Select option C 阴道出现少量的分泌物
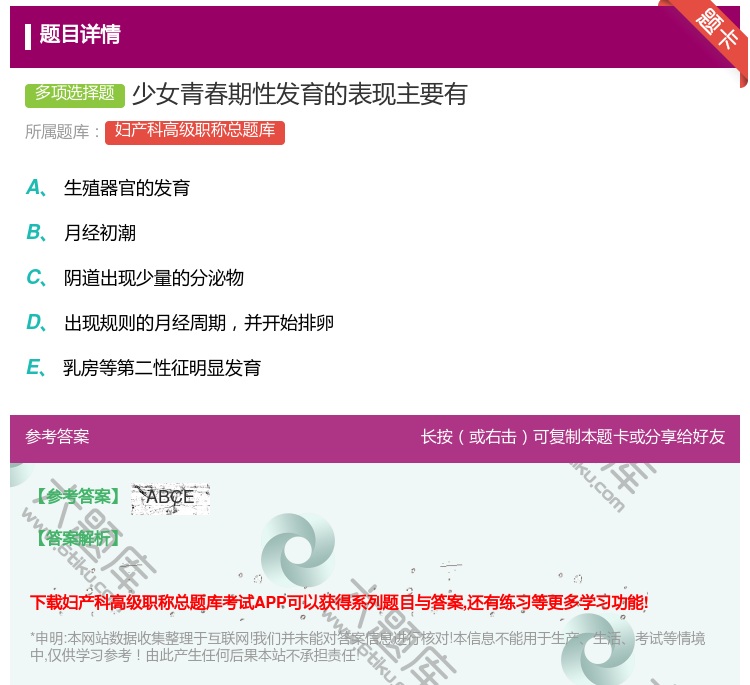 pyautogui.click(x=154, y=278)
